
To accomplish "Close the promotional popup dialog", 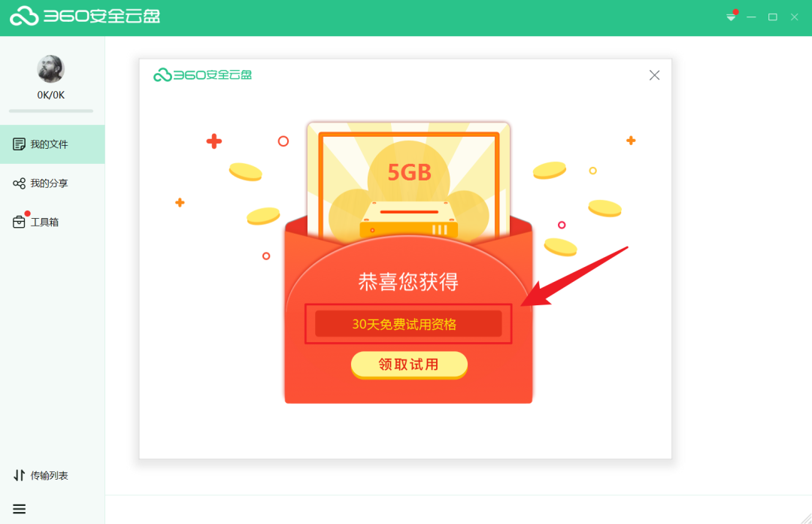I will 655,76.
